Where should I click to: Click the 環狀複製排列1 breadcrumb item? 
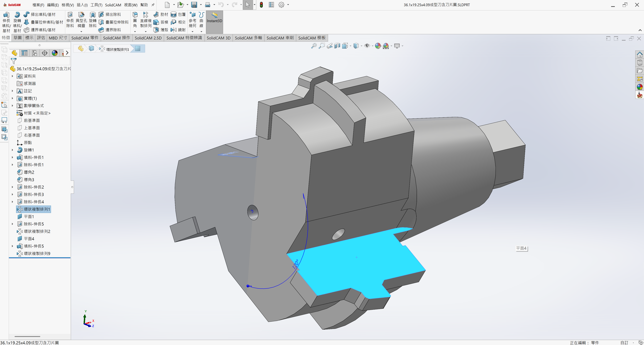point(114,49)
